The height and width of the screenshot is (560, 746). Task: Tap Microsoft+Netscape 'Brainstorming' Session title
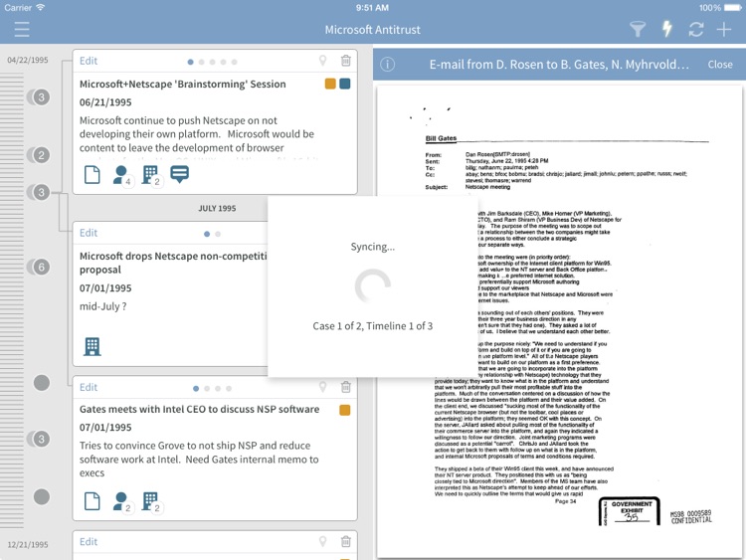tap(183, 85)
